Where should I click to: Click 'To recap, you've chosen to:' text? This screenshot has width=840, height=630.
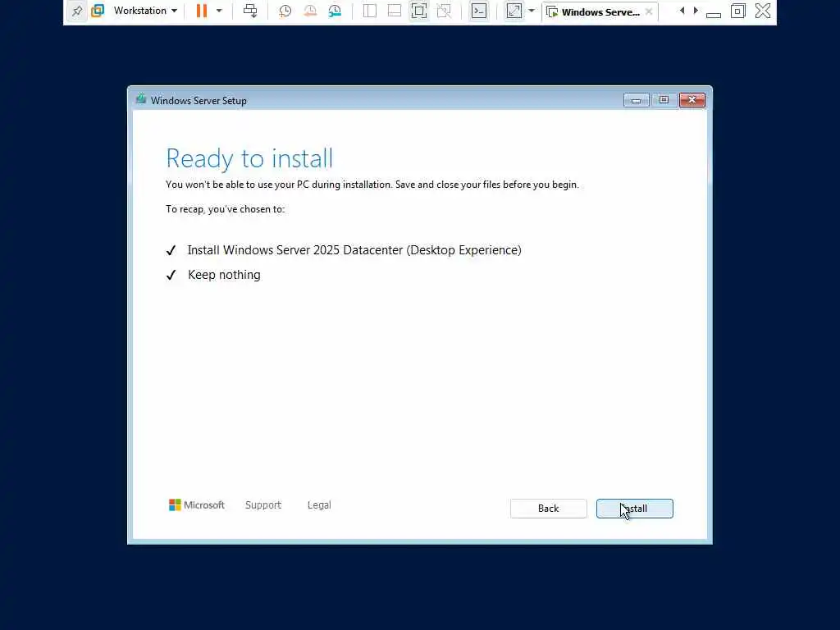(225, 209)
